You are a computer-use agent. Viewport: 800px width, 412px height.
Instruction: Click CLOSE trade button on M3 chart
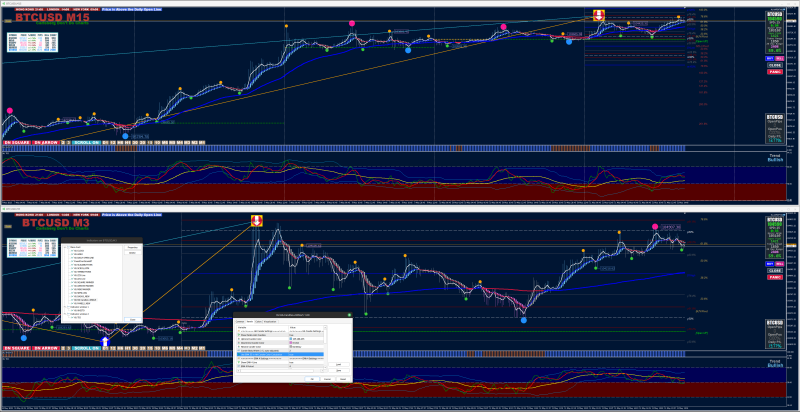pos(775,271)
